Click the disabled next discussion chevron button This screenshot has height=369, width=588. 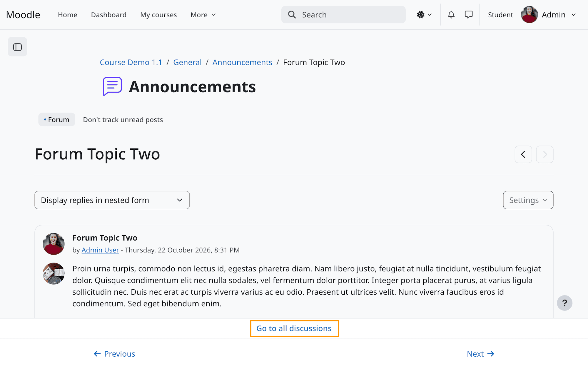pos(545,154)
